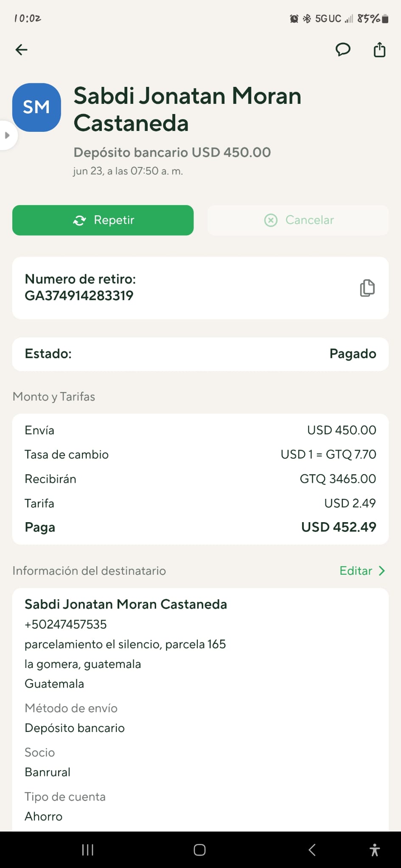
Task: Open the chat bubble icon
Action: click(343, 50)
